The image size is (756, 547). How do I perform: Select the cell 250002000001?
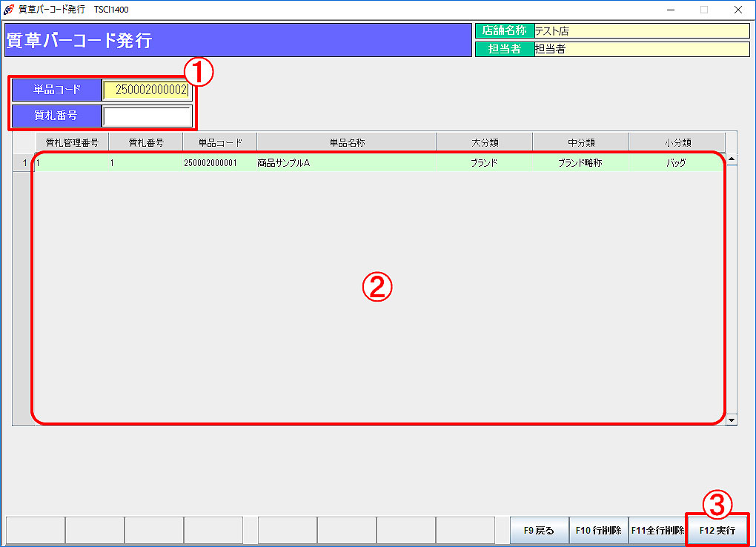pos(220,163)
